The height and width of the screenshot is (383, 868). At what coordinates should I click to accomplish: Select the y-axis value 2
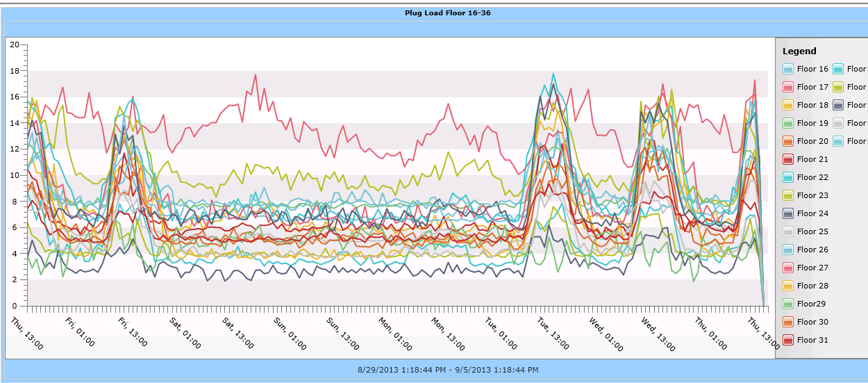(16, 279)
